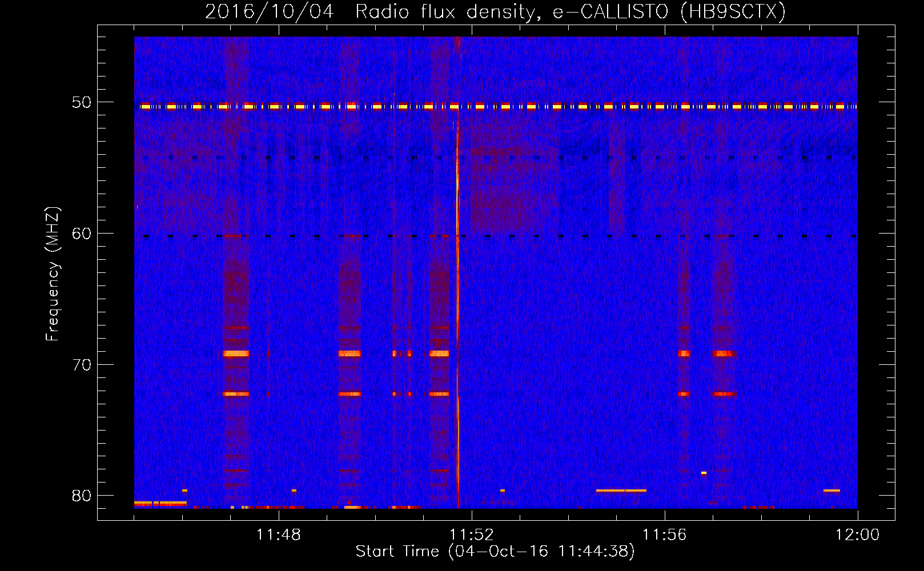Click the "11:56" time tick label
The width and height of the screenshot is (924, 571).
[665, 535]
